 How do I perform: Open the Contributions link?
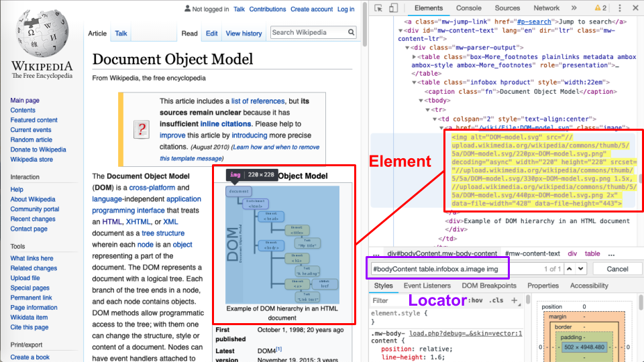(268, 9)
